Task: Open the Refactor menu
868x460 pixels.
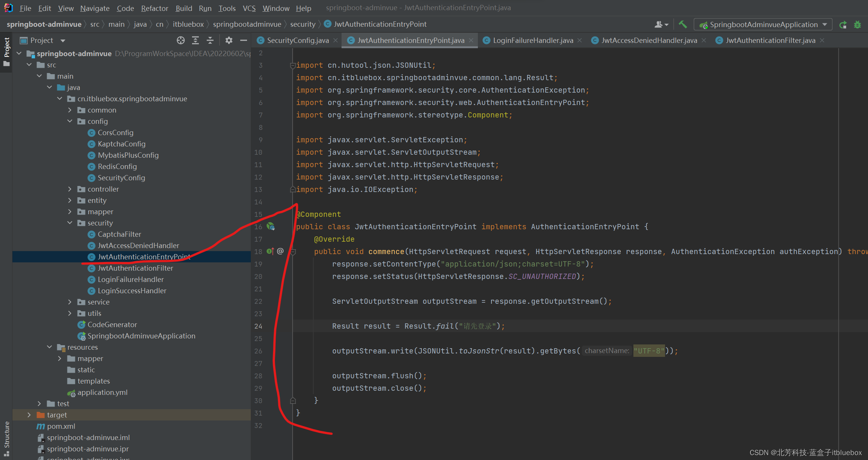Action: pyautogui.click(x=154, y=8)
